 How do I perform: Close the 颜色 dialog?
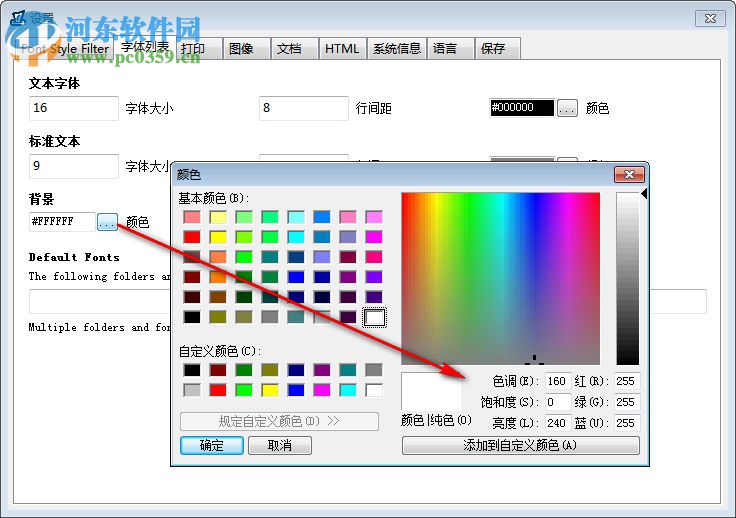[x=629, y=175]
